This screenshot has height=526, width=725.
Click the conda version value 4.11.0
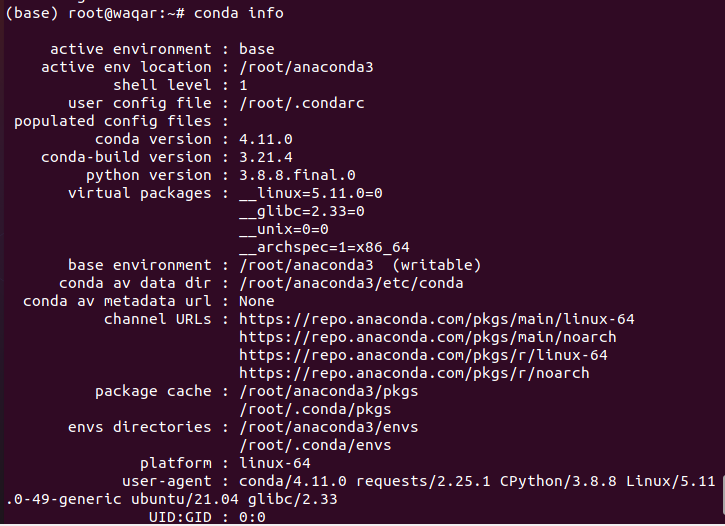(x=266, y=139)
